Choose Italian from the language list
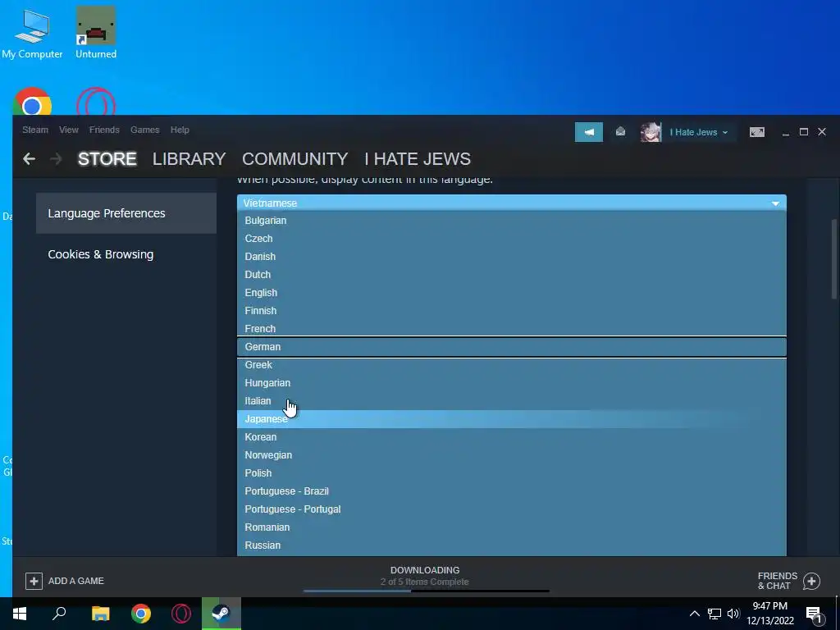Screen dimensions: 840x630 click(x=512, y=400)
